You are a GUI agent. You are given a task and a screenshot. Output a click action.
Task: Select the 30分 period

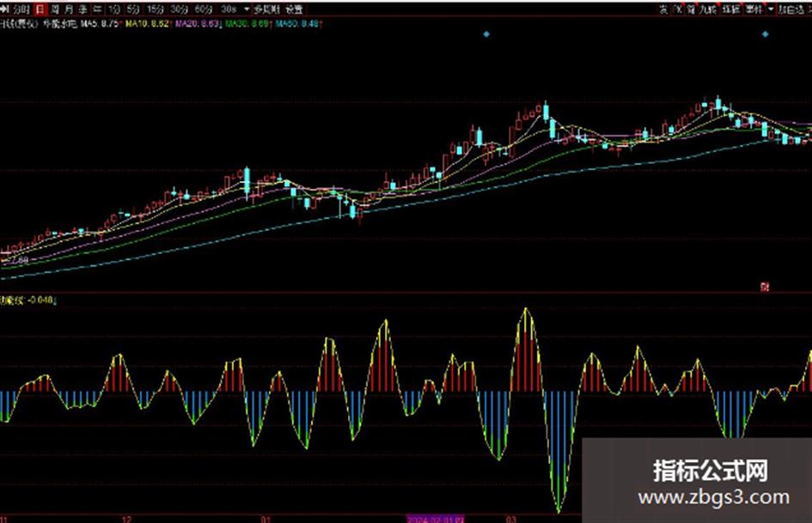click(x=180, y=9)
